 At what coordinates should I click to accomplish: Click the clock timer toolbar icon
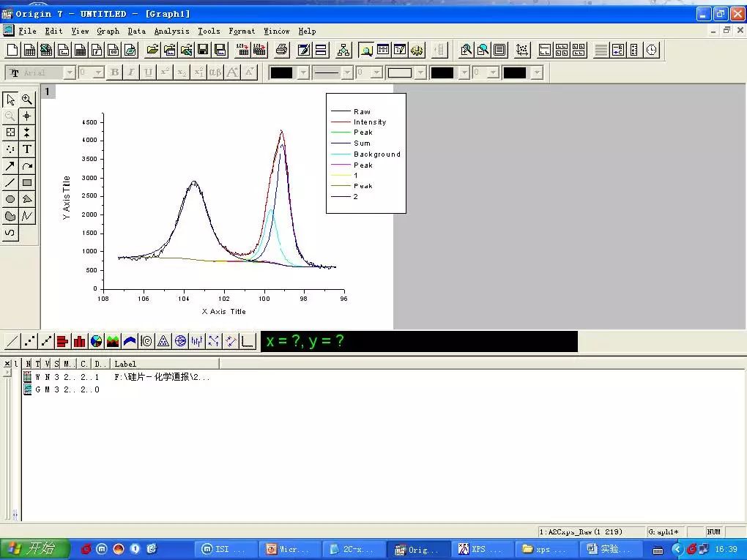[652, 50]
